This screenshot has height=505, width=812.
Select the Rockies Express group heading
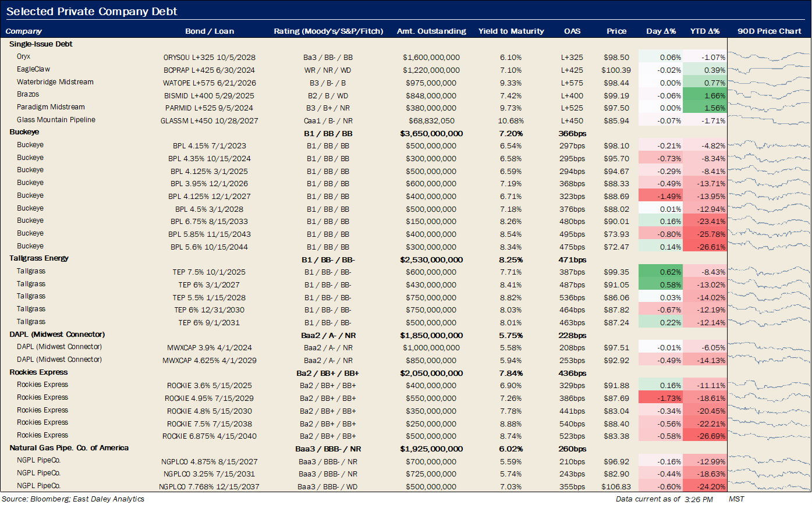click(x=38, y=372)
